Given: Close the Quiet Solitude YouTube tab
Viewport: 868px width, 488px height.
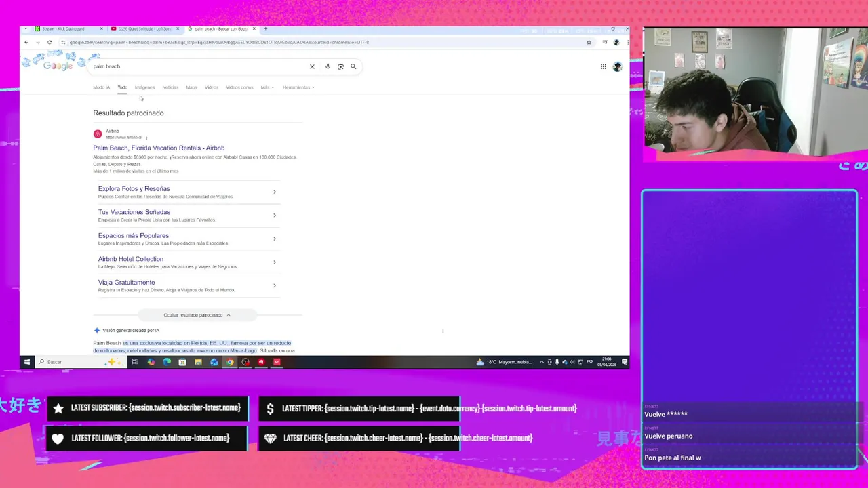Looking at the screenshot, I should [178, 28].
